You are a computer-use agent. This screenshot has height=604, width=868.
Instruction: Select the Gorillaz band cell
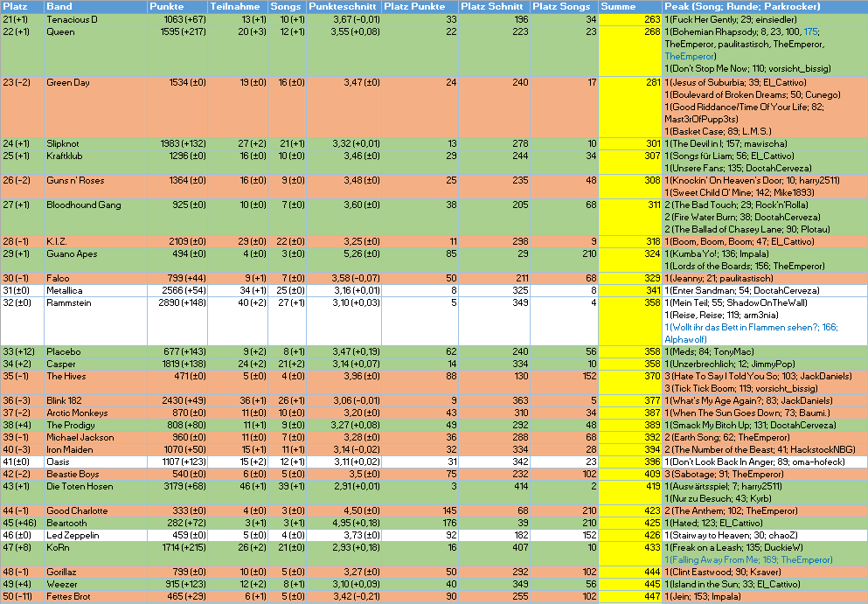click(x=96, y=572)
